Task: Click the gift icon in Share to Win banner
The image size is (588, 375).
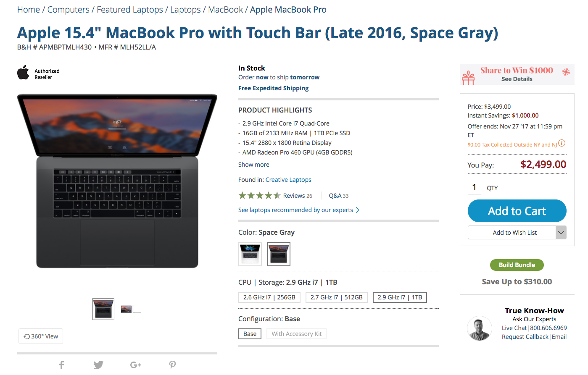Action: point(468,77)
